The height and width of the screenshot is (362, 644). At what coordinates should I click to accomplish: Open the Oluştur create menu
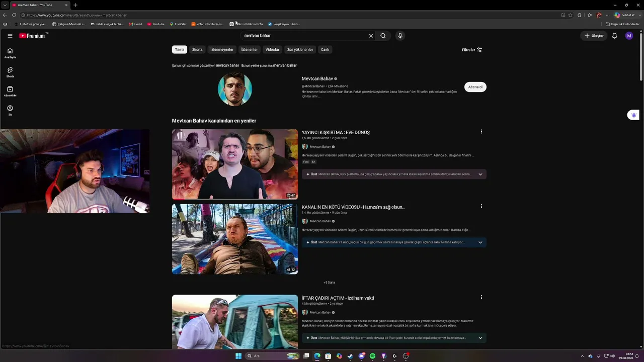[594, 36]
